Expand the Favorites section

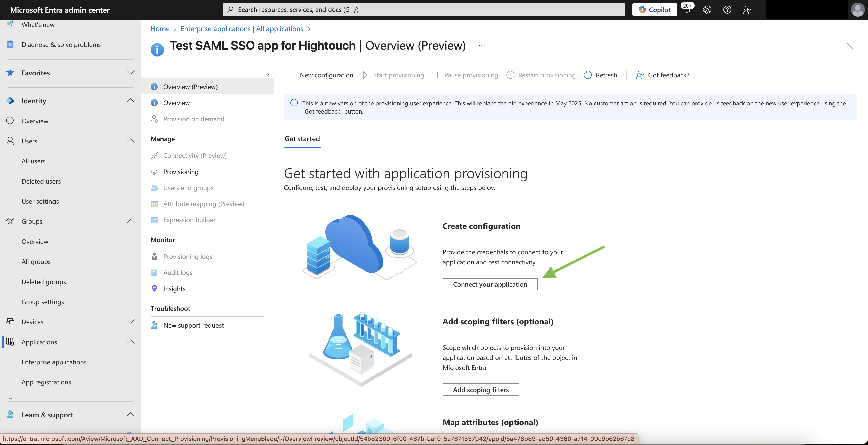click(130, 73)
